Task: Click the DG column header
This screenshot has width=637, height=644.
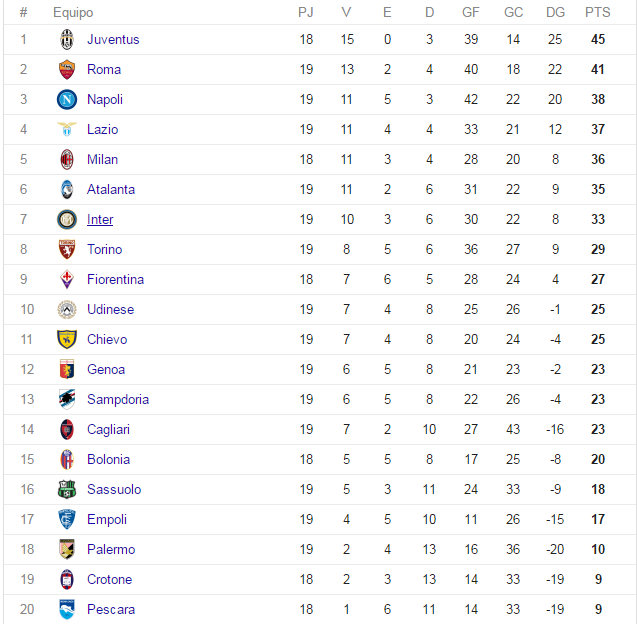Action: click(x=555, y=12)
